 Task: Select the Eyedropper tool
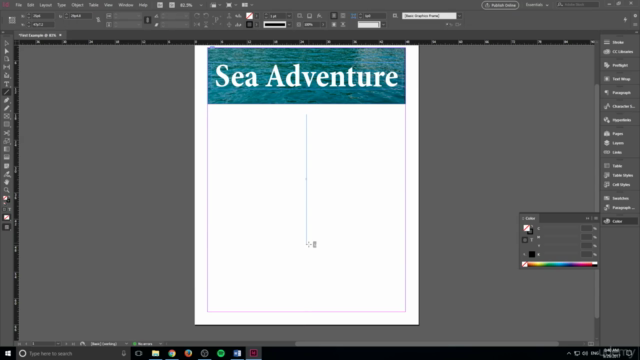7,174
